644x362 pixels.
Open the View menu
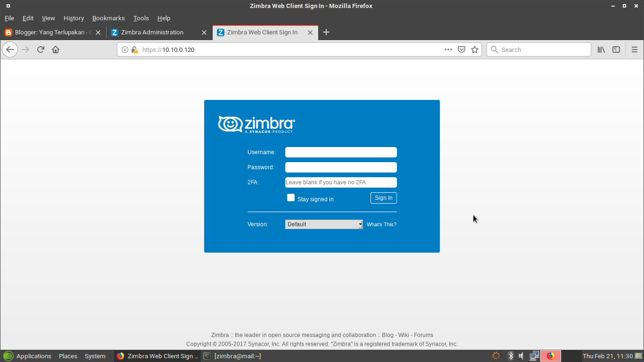point(49,18)
